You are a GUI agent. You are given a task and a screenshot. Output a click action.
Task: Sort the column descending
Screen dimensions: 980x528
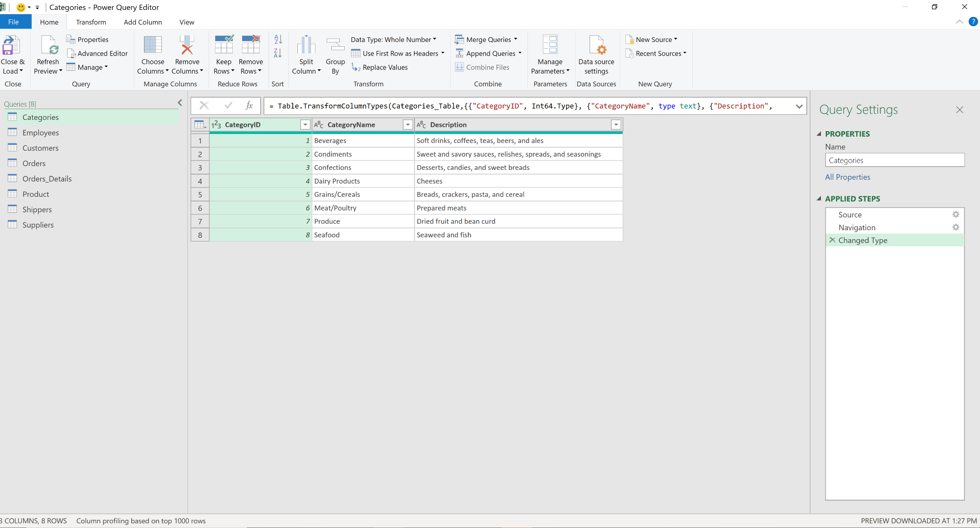click(x=278, y=53)
